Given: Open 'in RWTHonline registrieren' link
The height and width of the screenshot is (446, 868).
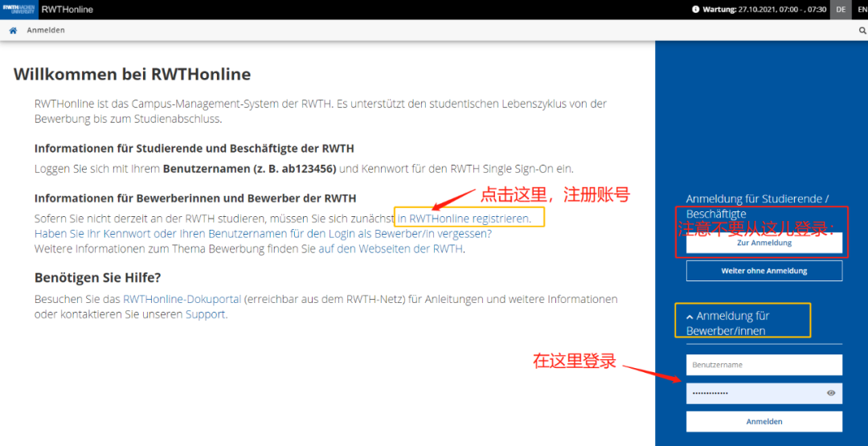Looking at the screenshot, I should pyautogui.click(x=469, y=219).
